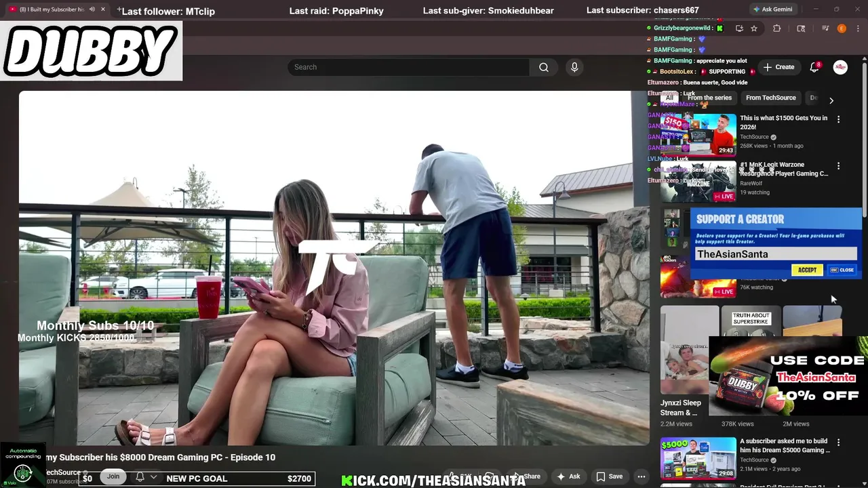Select the From TechSource chip
The height and width of the screenshot is (488, 868).
coord(770,98)
